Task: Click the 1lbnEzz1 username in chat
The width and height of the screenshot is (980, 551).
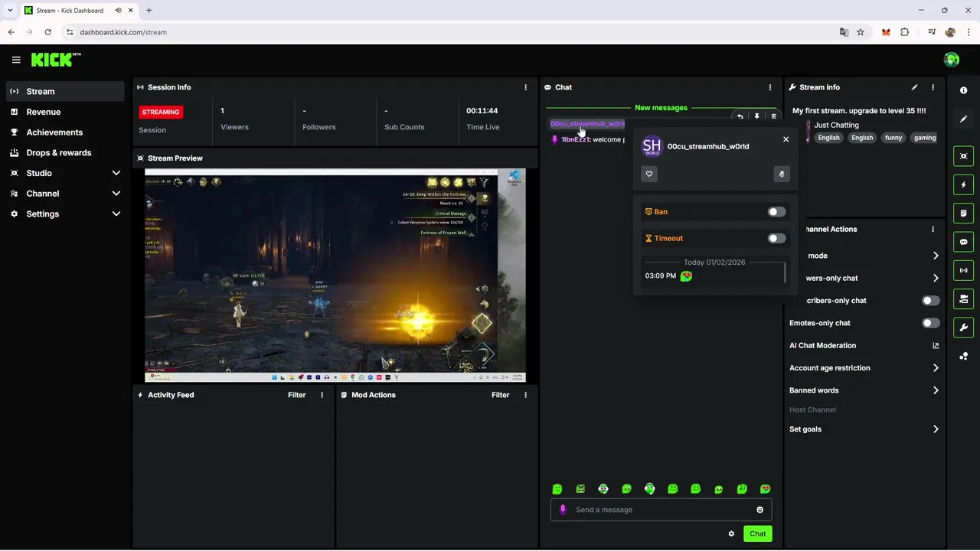Action: pos(576,139)
